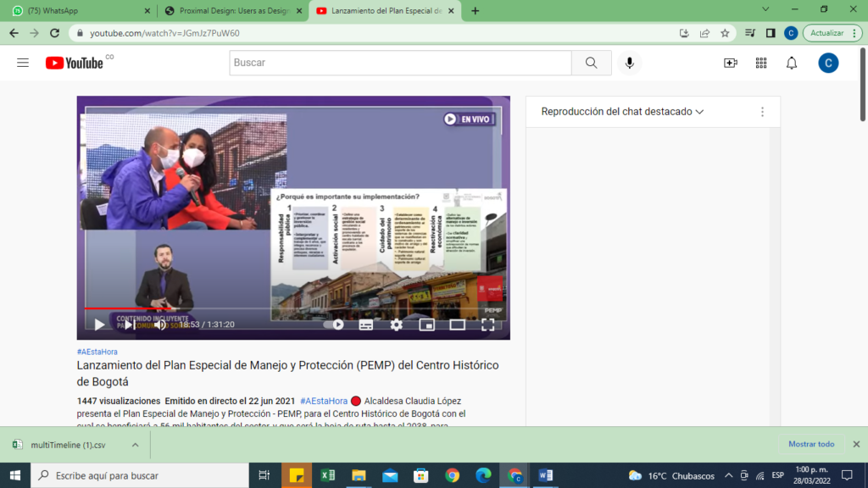
Task: Open the Create video camera icon
Action: click(x=730, y=63)
